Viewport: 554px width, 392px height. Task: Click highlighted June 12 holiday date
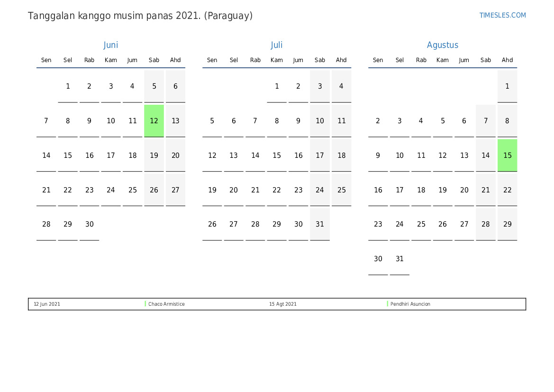(154, 121)
